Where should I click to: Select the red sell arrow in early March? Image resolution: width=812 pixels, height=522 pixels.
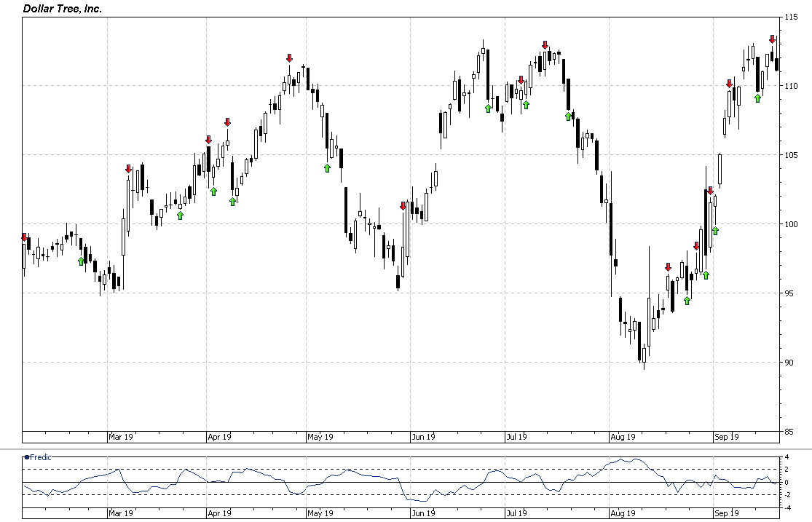[128, 169]
